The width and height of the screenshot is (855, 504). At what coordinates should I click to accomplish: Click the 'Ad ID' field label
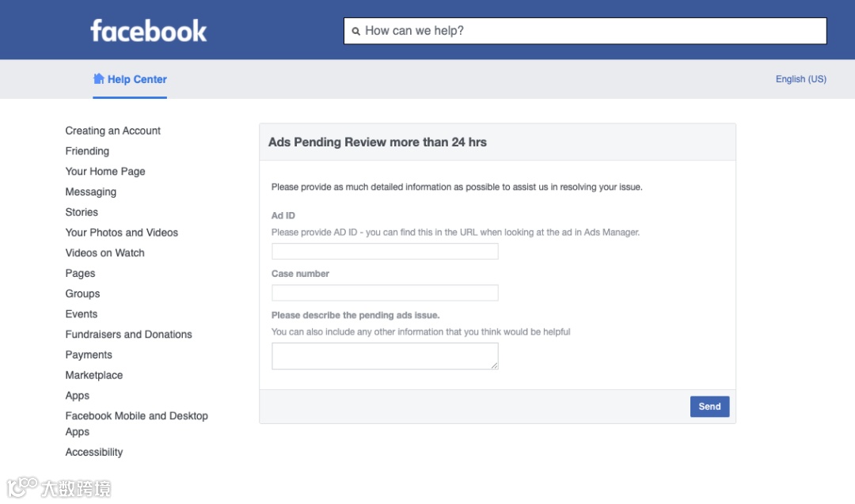click(x=283, y=216)
